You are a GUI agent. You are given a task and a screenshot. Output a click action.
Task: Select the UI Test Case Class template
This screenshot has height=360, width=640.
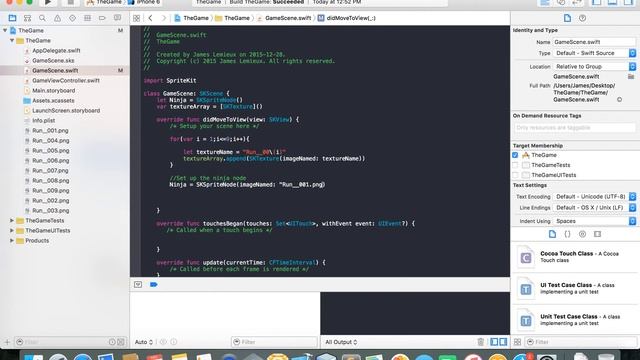tap(575, 289)
